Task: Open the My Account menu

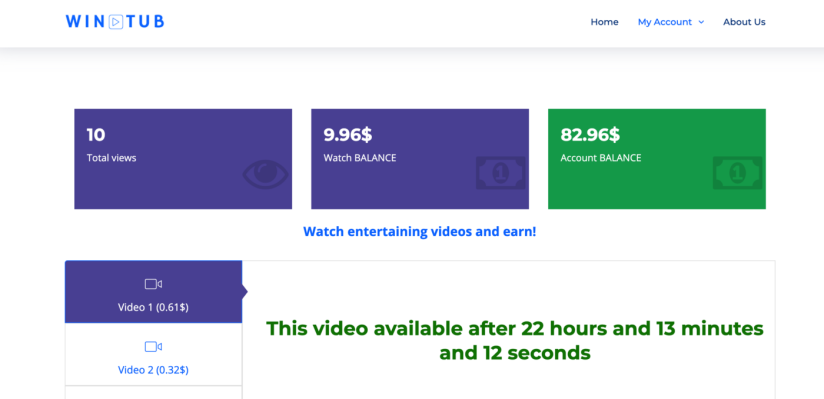Action: pyautogui.click(x=665, y=22)
